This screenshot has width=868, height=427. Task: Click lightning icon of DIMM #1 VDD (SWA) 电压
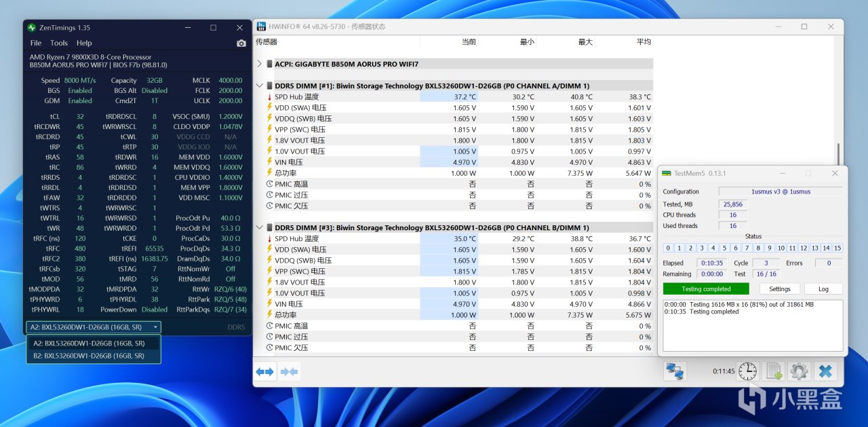pos(269,108)
